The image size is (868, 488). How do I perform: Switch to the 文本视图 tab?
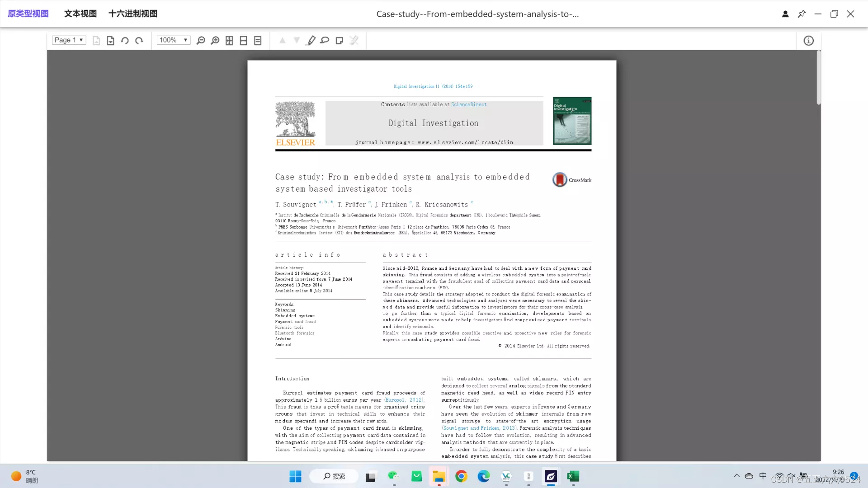[80, 14]
